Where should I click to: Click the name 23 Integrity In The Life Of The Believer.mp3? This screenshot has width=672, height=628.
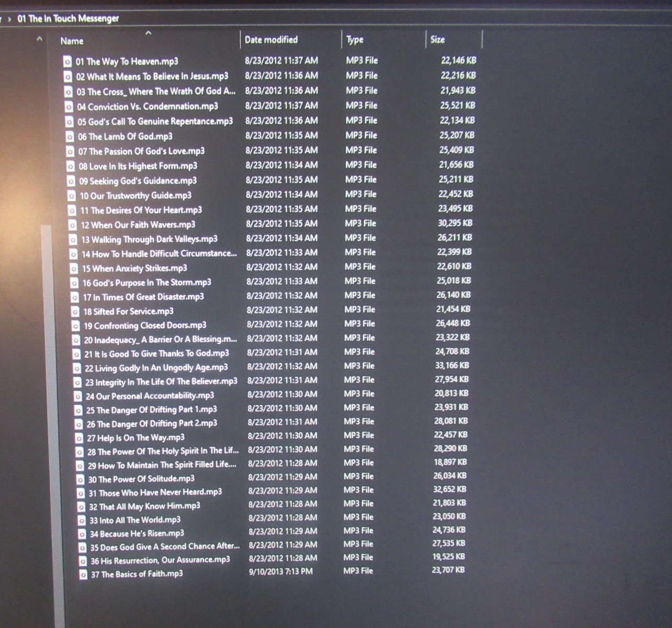(x=161, y=382)
